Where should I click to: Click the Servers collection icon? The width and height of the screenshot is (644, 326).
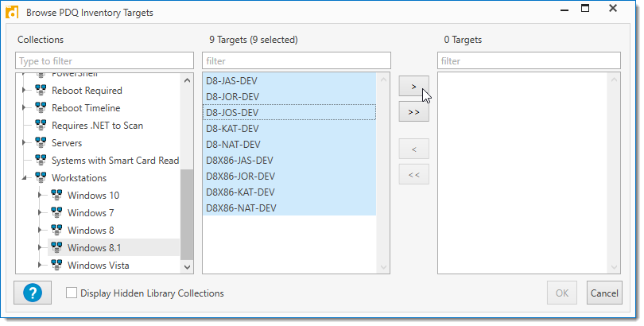tap(41, 143)
